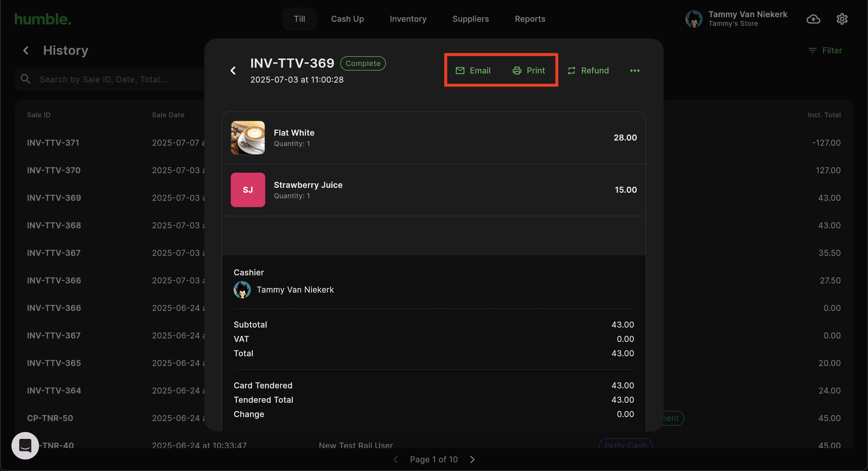Click the 27.50 total value

[830, 281]
